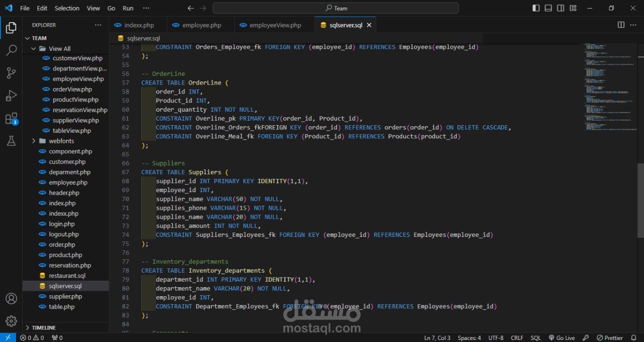Viewport: 644px width, 342px height.
Task: Click the Prettier status bar item
Action: pyautogui.click(x=610, y=337)
